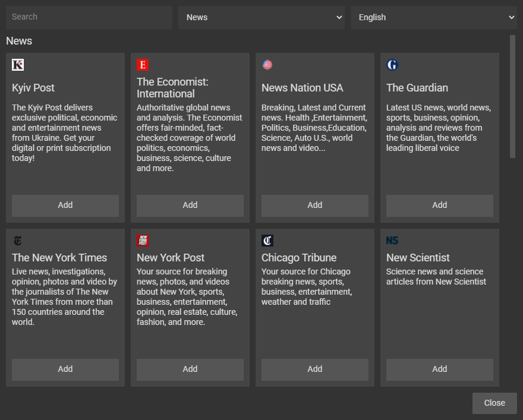Image resolution: width=523 pixels, height=420 pixels.
Task: Select The Economist: International title
Action: pyautogui.click(x=172, y=88)
